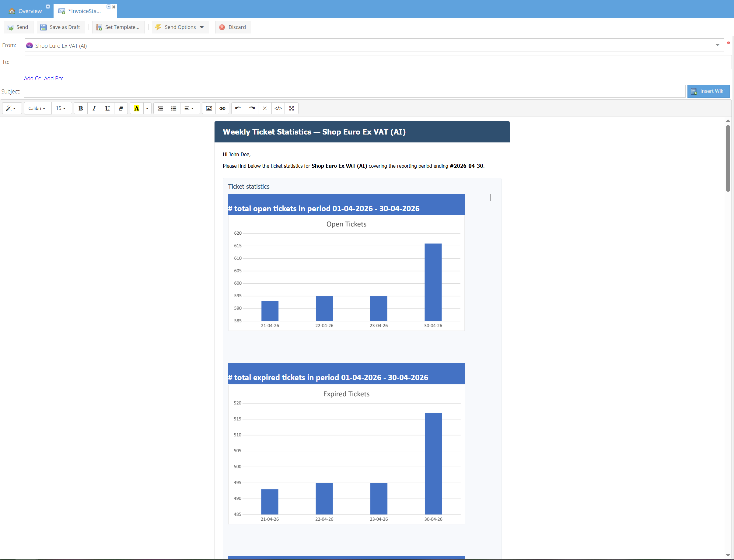The width and height of the screenshot is (734, 560).
Task: Save message as draft
Action: (61, 27)
